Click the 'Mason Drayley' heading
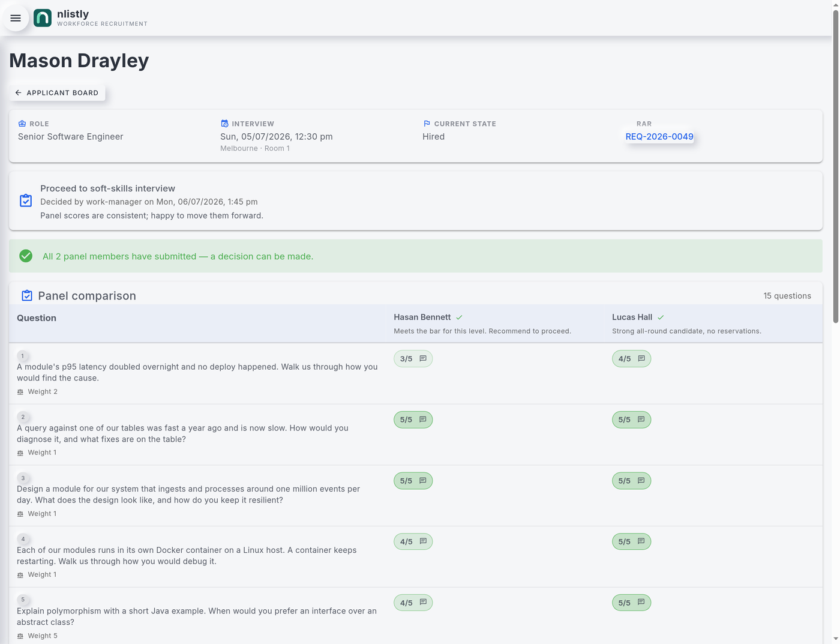 (x=79, y=61)
